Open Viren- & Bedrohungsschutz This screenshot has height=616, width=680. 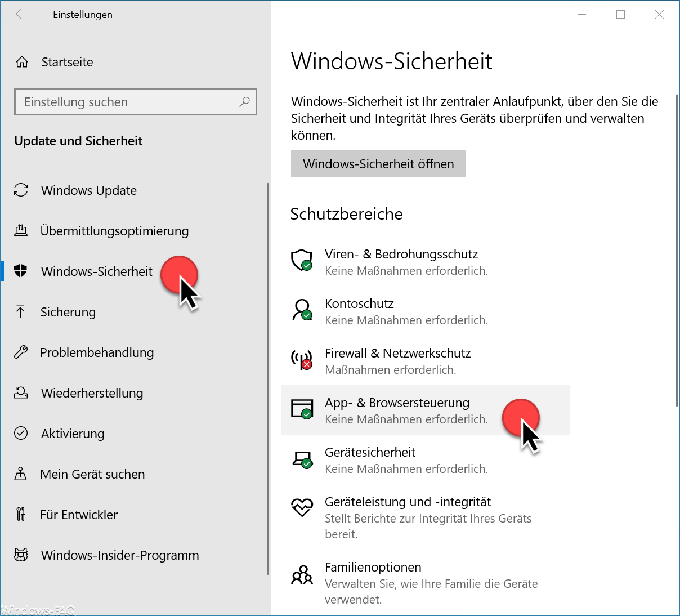tap(401, 254)
